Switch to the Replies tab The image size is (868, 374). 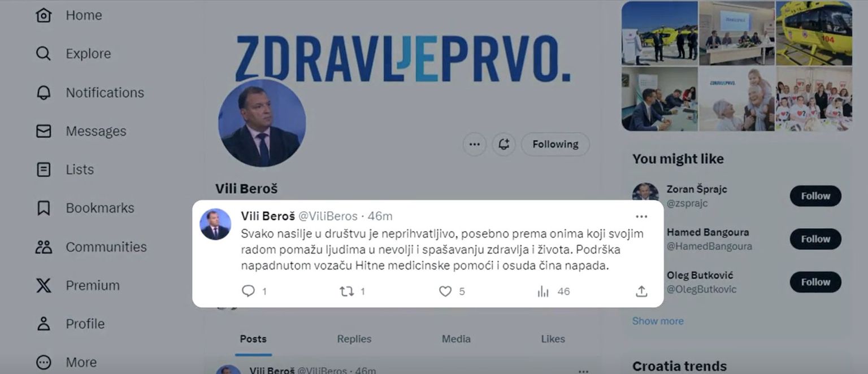(x=354, y=339)
